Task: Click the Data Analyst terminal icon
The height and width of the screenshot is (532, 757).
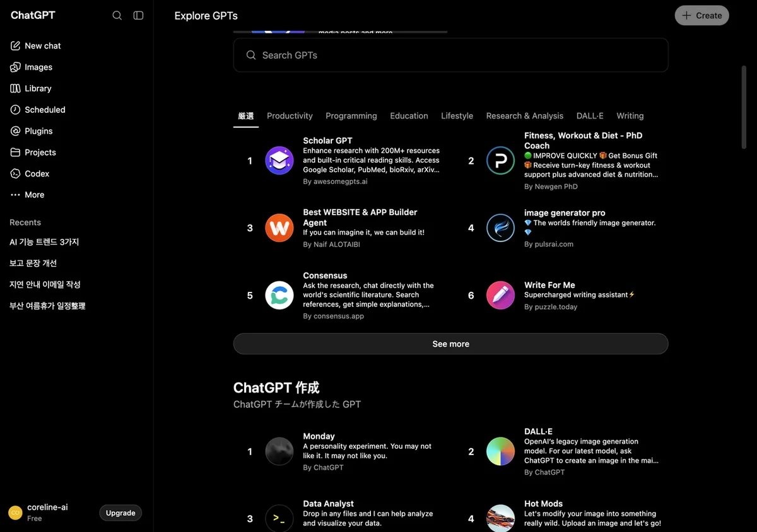Action: [x=279, y=518]
